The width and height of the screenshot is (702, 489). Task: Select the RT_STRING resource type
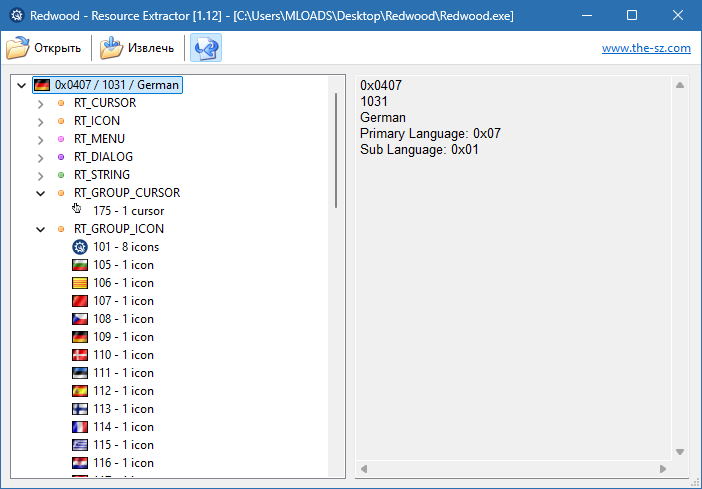pyautogui.click(x=102, y=175)
